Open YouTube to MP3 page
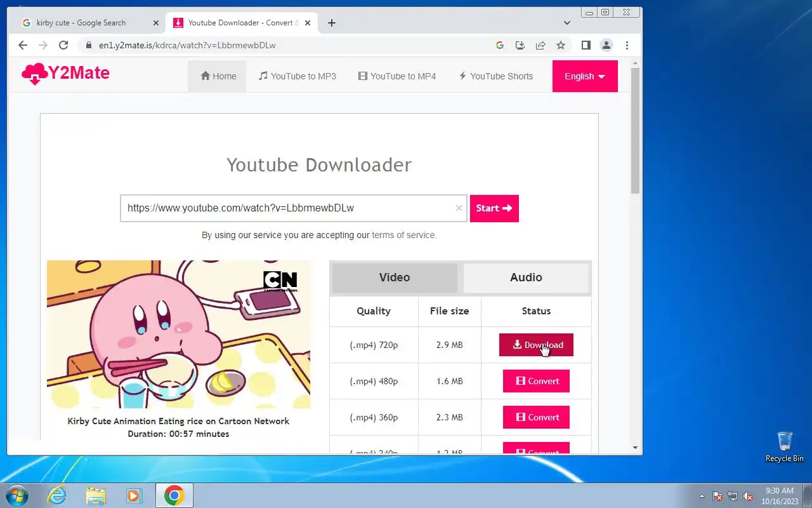Screen dimensions: 812x508 pos(298,76)
